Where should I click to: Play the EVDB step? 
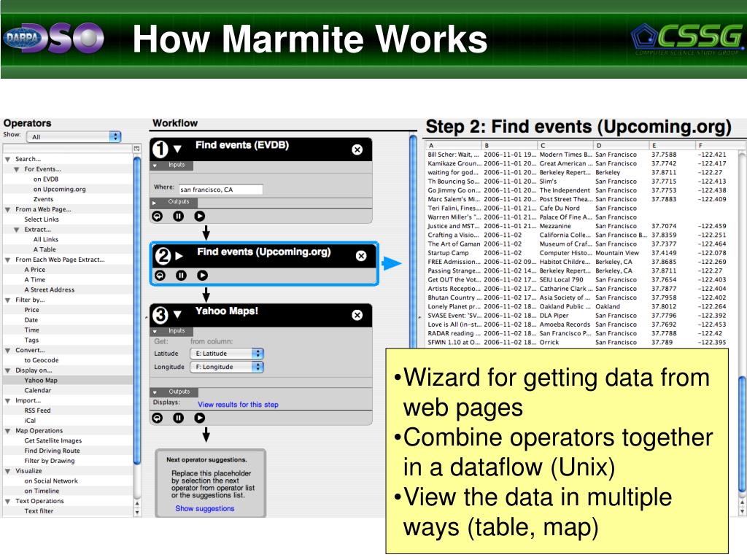(x=200, y=216)
